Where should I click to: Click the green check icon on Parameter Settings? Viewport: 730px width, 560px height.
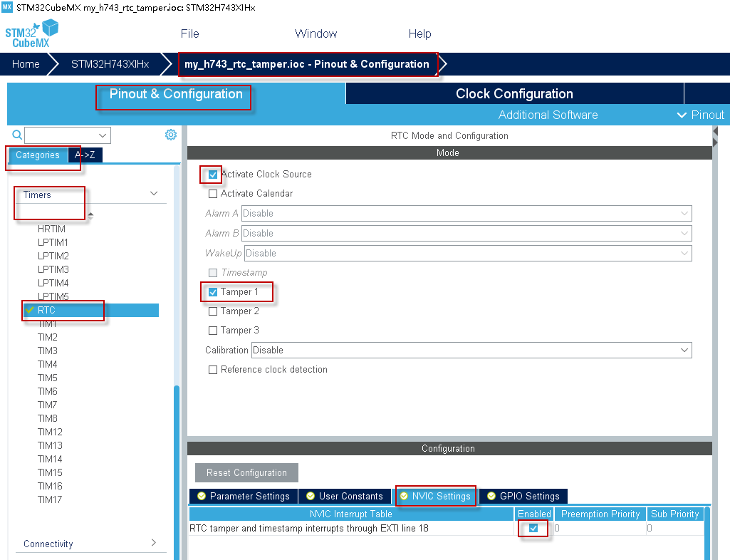[x=202, y=496]
